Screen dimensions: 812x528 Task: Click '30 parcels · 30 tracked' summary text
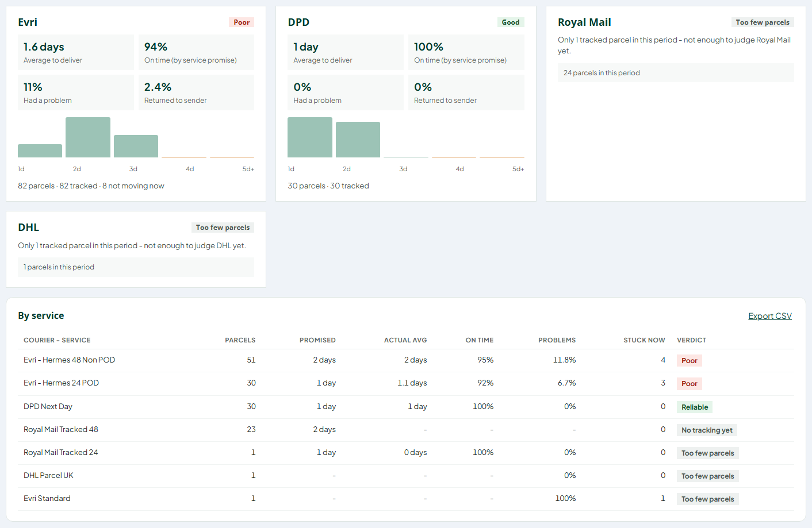click(328, 186)
